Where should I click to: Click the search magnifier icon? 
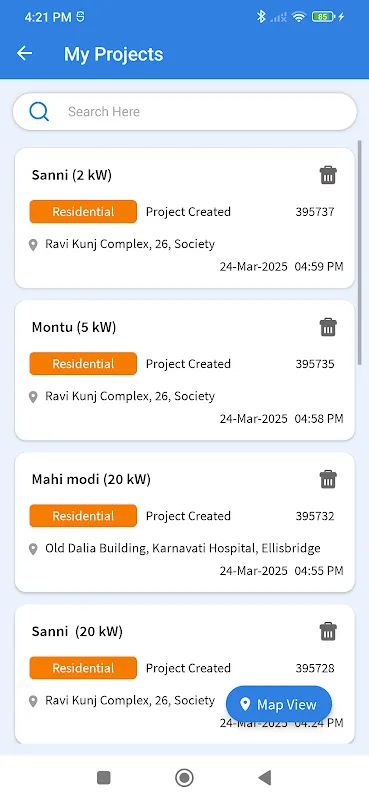(39, 111)
